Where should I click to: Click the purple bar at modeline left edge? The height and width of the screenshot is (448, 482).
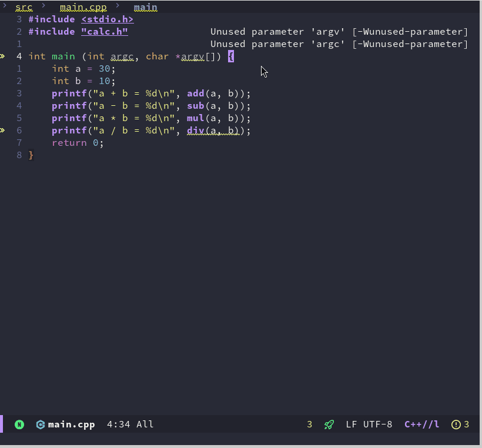(x=2, y=424)
